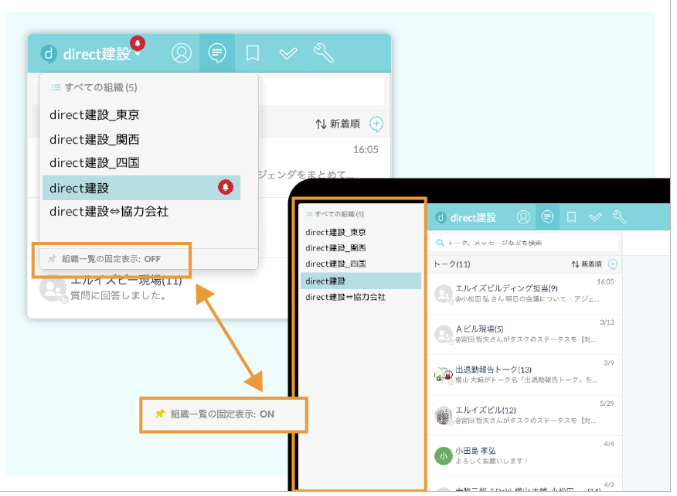The height and width of the screenshot is (496, 677).
Task: Click 16:05 timestamp in left window
Action: [x=366, y=149]
